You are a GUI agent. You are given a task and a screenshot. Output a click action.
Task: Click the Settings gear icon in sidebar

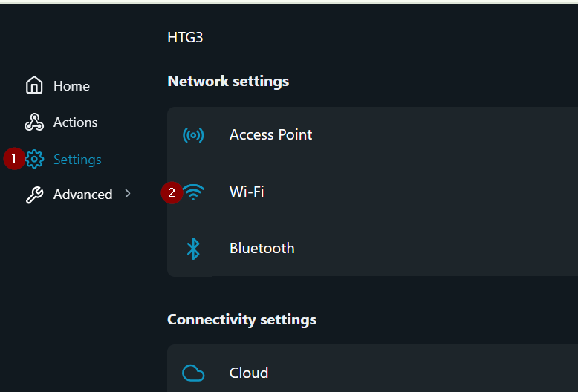[x=35, y=160]
